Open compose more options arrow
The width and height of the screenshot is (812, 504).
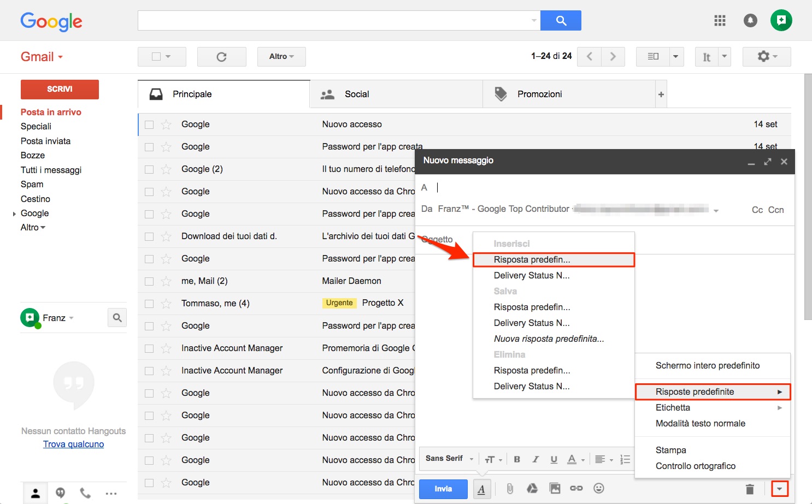[x=780, y=489]
